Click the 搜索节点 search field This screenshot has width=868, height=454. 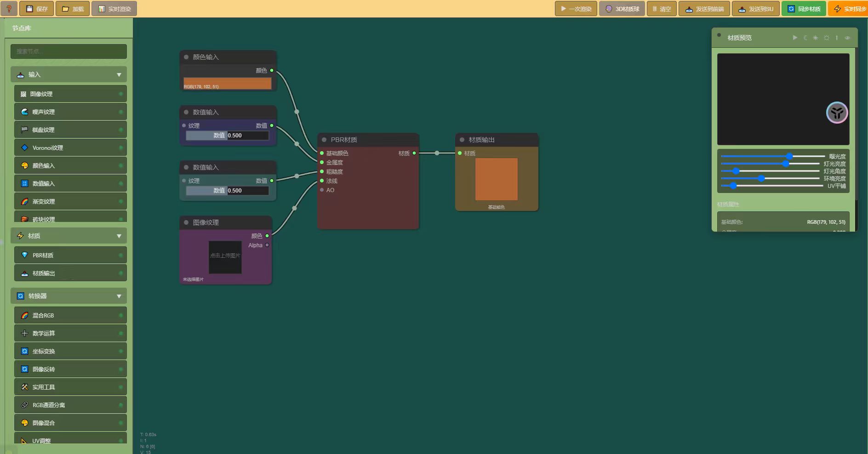tap(69, 51)
